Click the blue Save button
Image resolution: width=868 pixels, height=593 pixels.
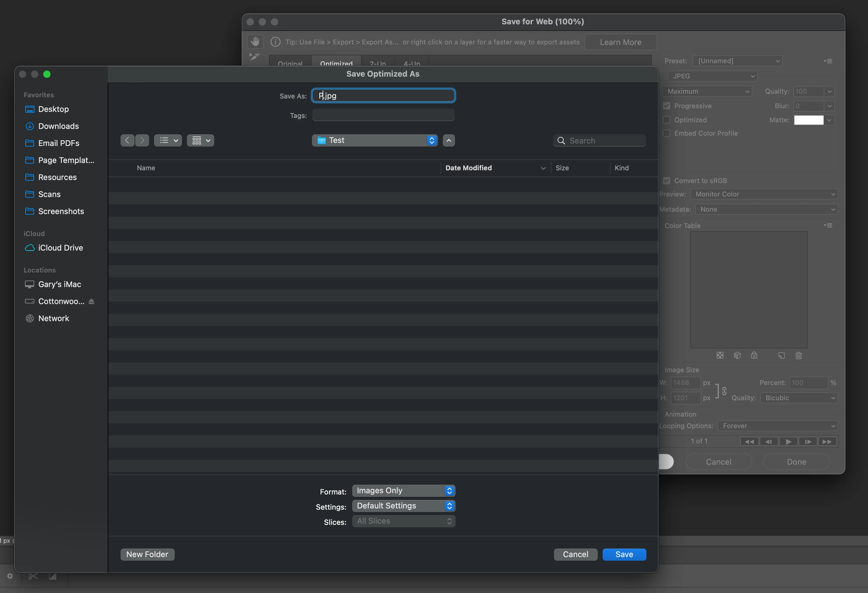pyautogui.click(x=624, y=554)
